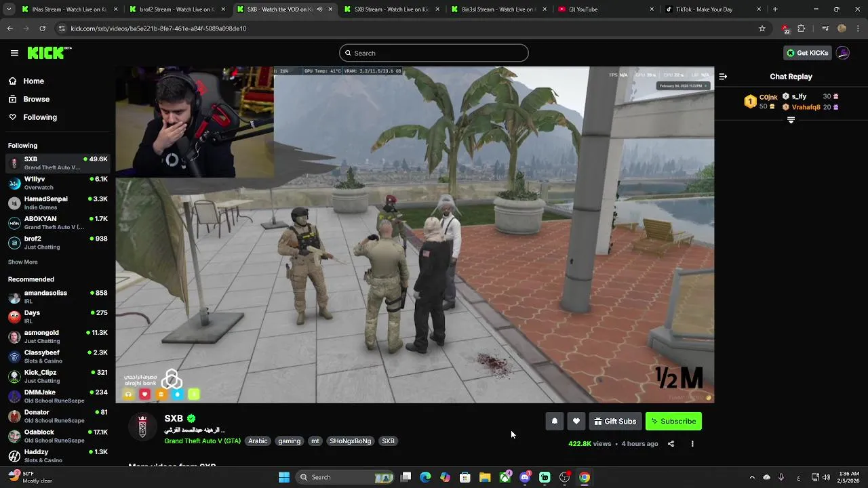Screen dimensions: 868x488
Task: Click Get KICKs button
Action: tap(807, 53)
